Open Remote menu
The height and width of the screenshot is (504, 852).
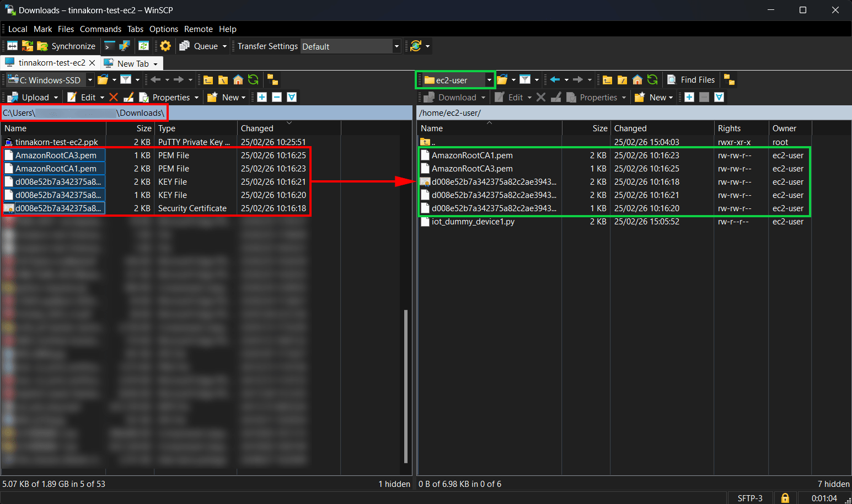199,29
